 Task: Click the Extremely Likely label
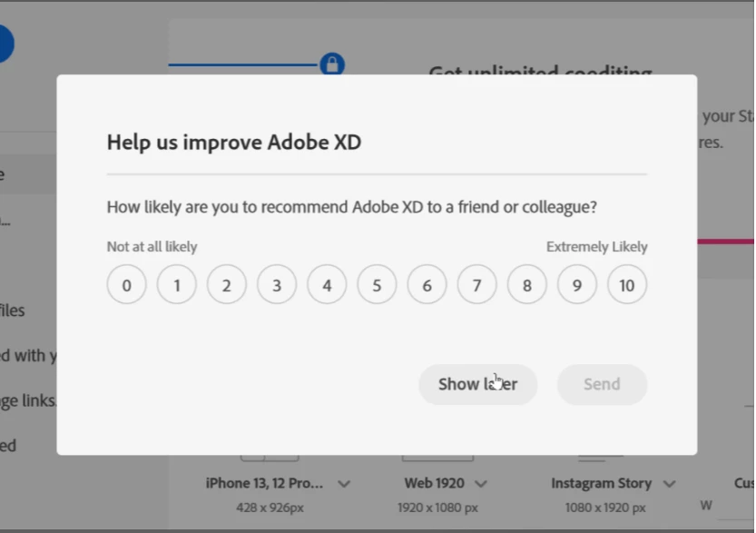click(x=597, y=246)
